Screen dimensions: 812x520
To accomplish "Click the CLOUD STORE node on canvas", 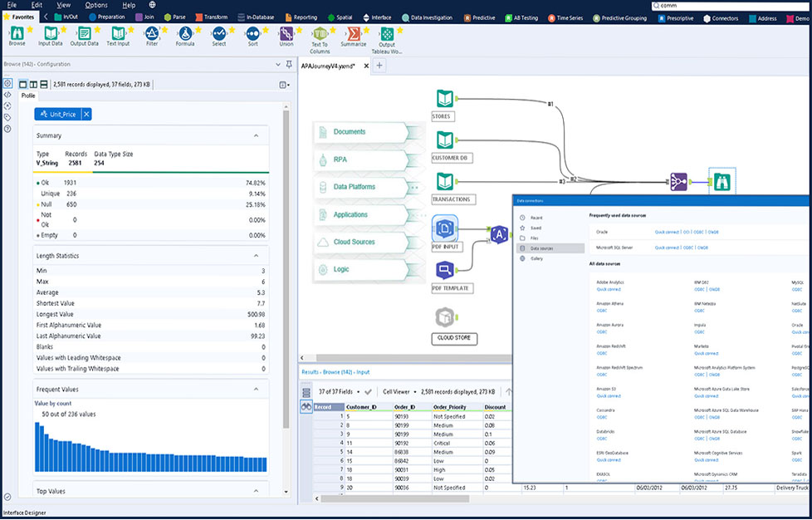I will (446, 319).
